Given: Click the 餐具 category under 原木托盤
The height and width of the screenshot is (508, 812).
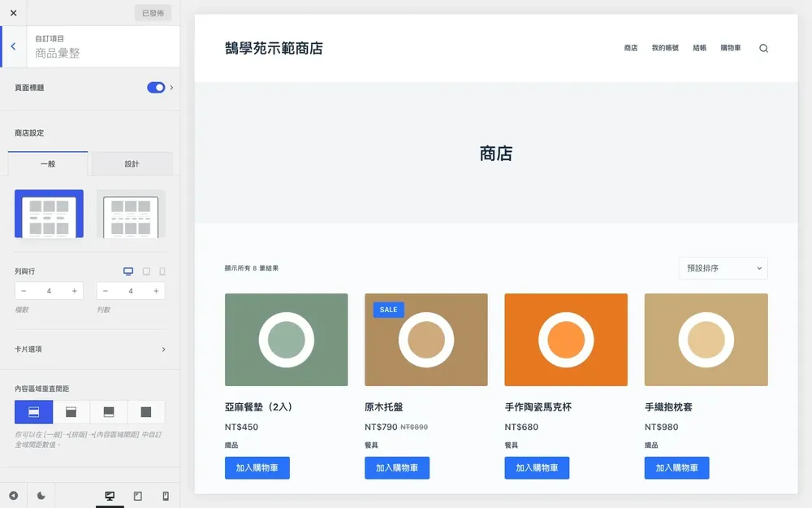Looking at the screenshot, I should 371,445.
